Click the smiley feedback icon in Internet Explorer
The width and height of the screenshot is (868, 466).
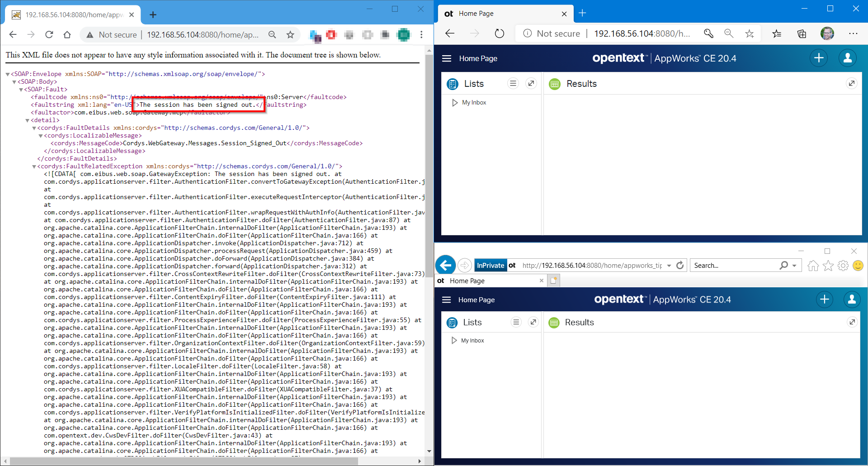858,266
